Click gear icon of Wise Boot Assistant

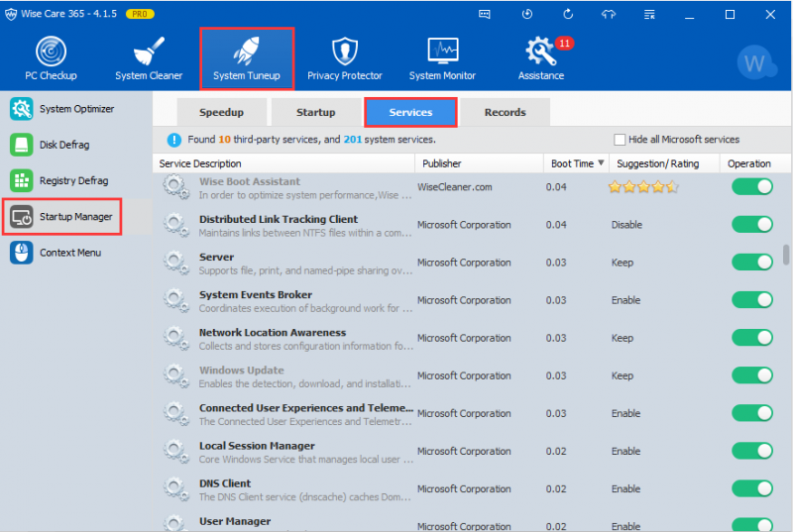click(x=176, y=187)
